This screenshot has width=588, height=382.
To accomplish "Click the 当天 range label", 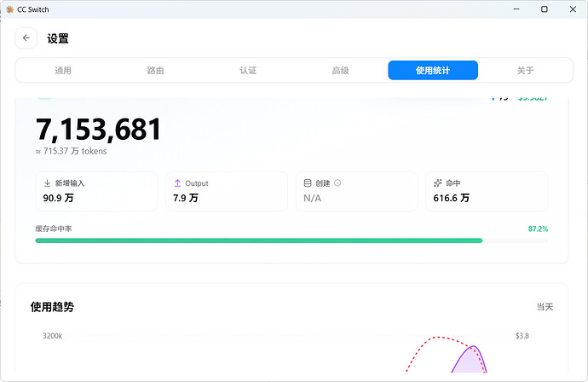I will 545,307.
